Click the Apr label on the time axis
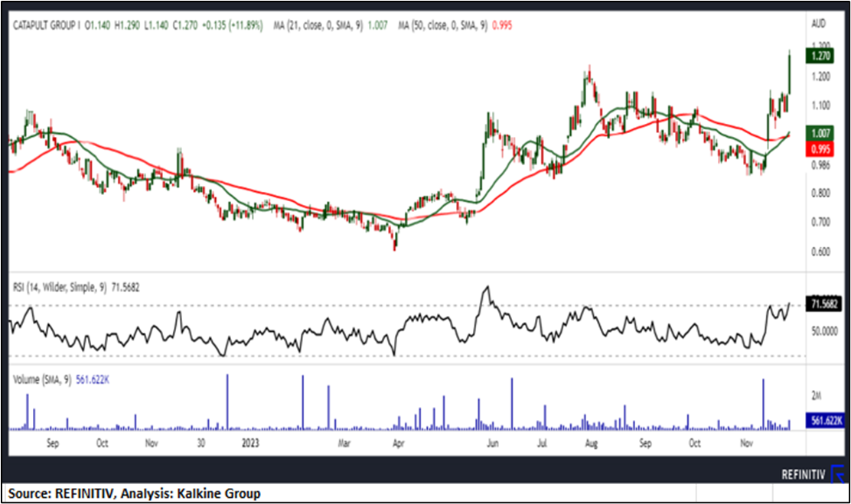851x504 pixels. point(399,444)
